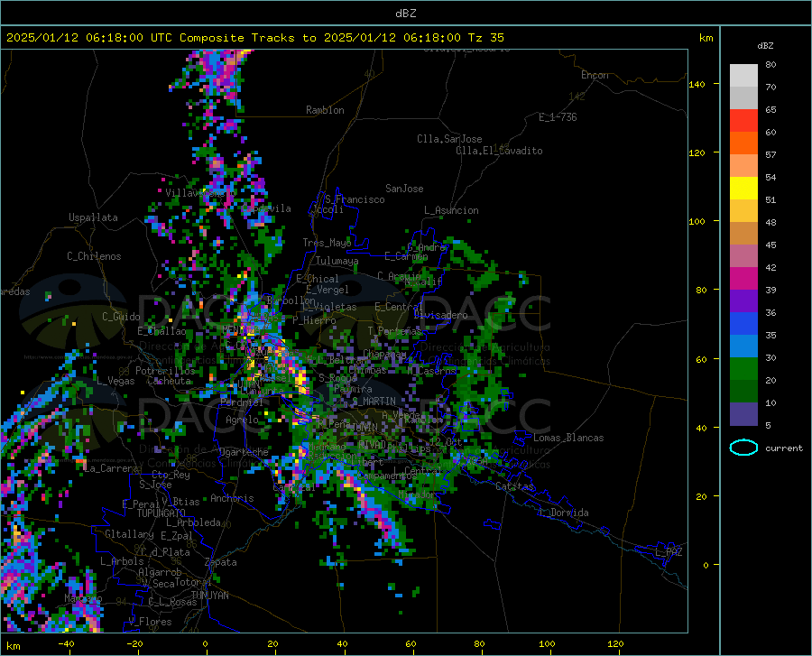Click the Catitas place label
812x656 pixels.
pos(515,486)
